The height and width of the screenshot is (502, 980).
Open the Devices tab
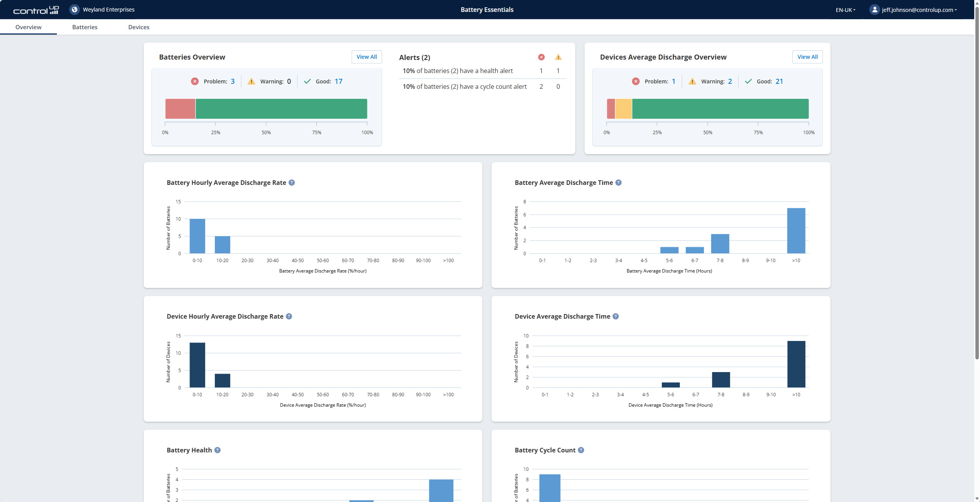click(139, 27)
